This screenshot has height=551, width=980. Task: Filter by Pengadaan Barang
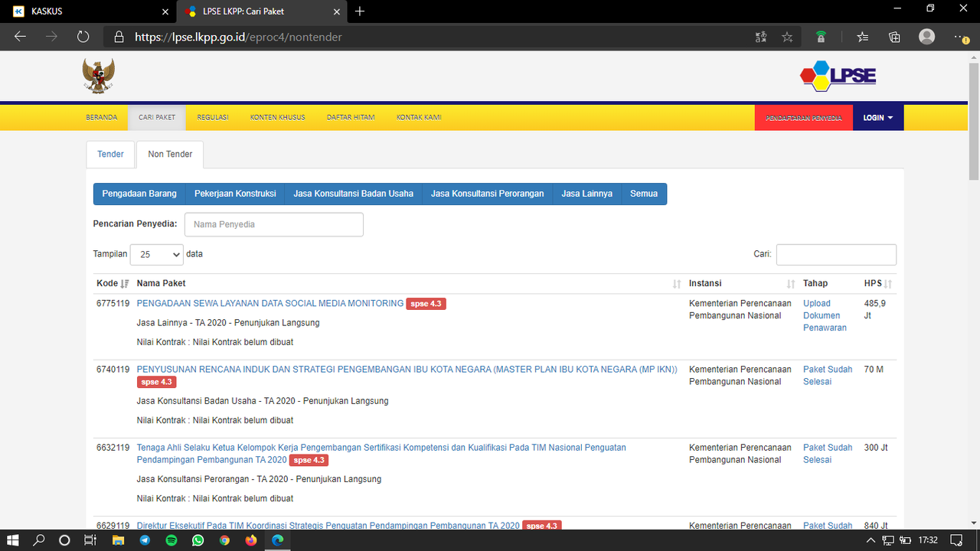[x=139, y=194]
